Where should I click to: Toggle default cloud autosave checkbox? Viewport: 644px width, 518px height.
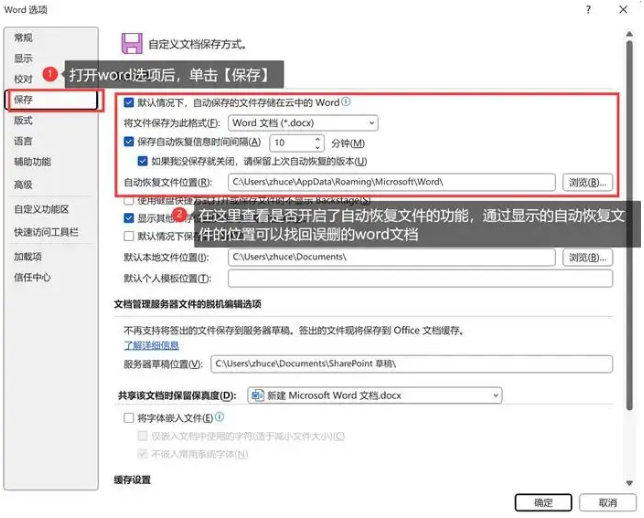(x=129, y=102)
